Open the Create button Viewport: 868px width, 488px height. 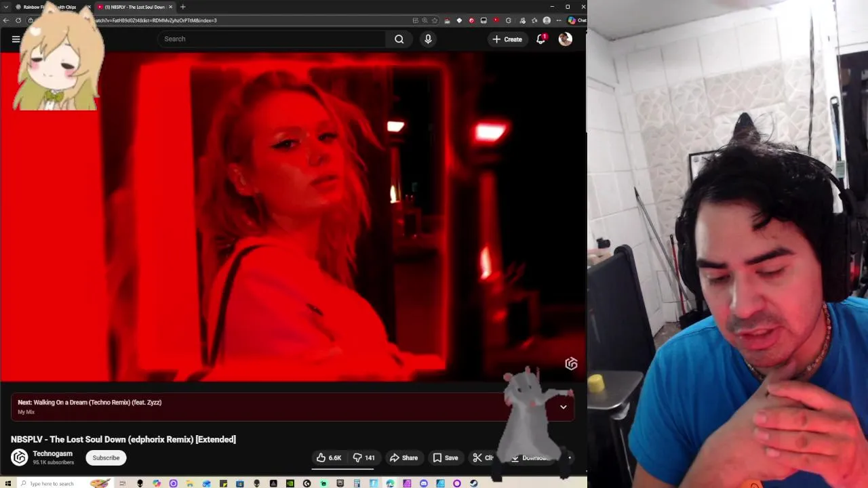coord(507,39)
